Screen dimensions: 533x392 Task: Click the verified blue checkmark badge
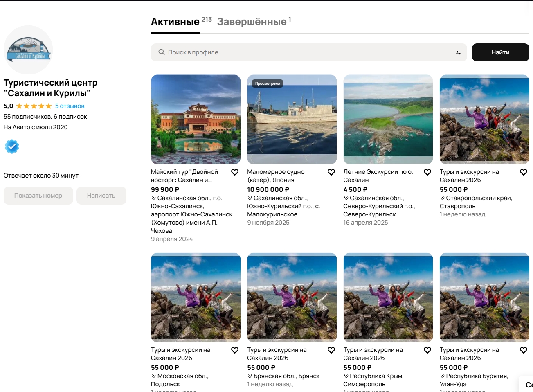(x=12, y=146)
